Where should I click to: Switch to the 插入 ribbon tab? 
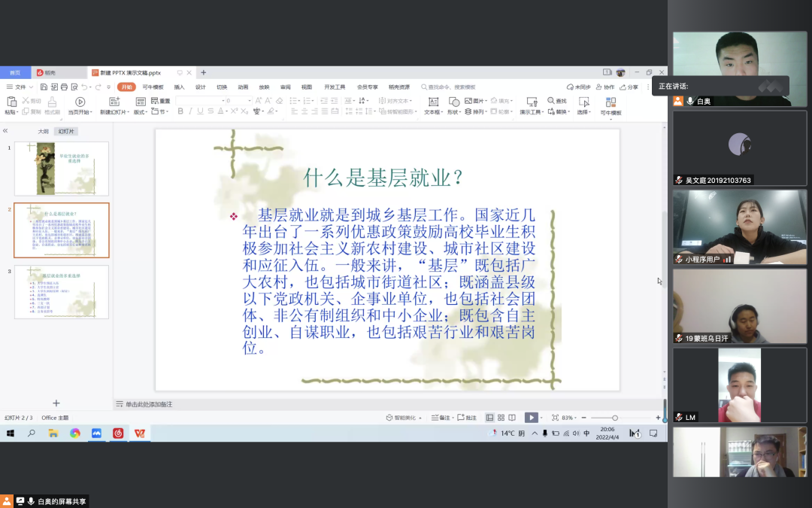click(x=179, y=87)
